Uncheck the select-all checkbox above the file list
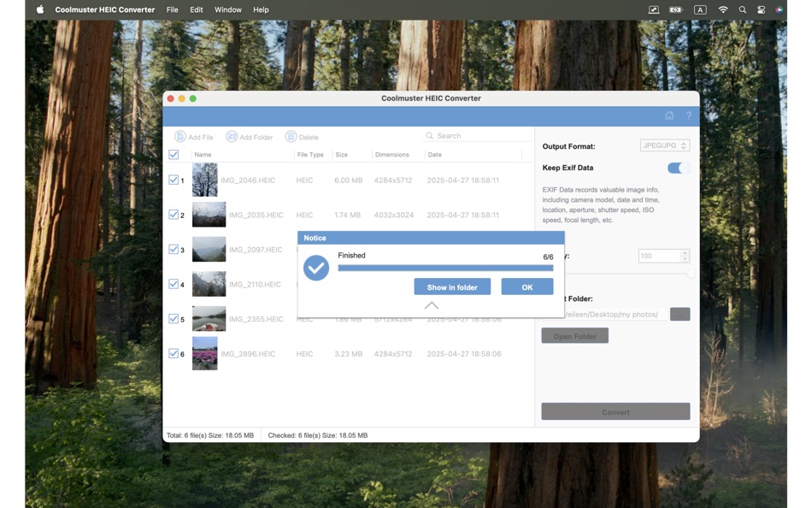This screenshot has height=508, width=812. 174,154
